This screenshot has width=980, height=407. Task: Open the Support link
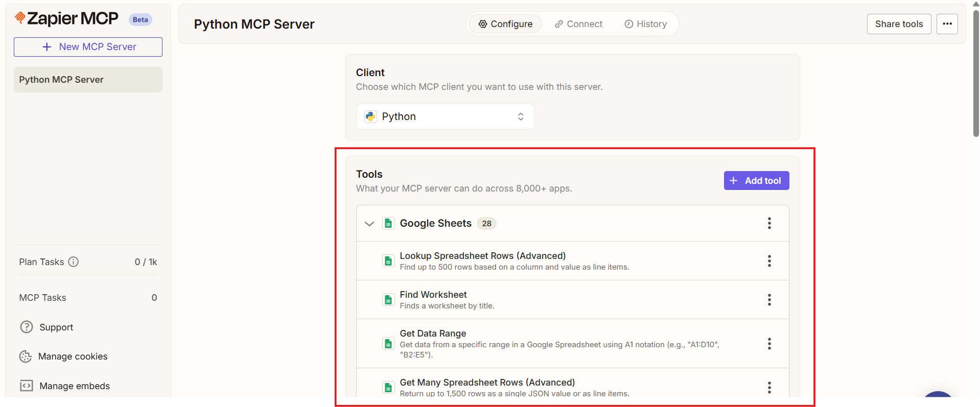(56, 327)
